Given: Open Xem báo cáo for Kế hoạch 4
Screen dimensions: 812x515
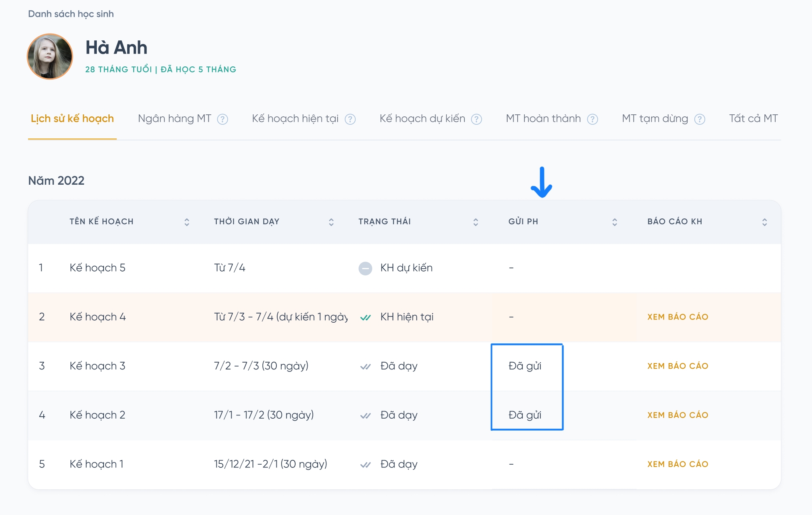Looking at the screenshot, I should click(x=678, y=317).
